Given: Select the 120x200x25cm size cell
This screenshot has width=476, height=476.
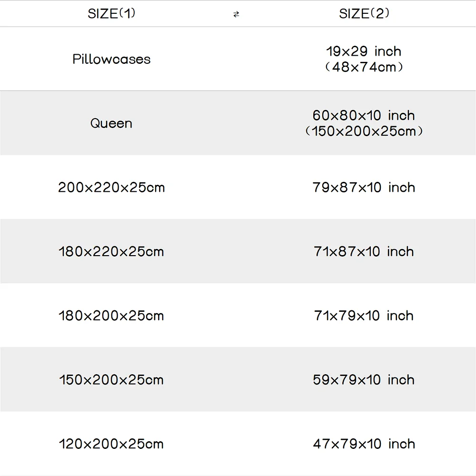Looking at the screenshot, I should pos(111,444).
